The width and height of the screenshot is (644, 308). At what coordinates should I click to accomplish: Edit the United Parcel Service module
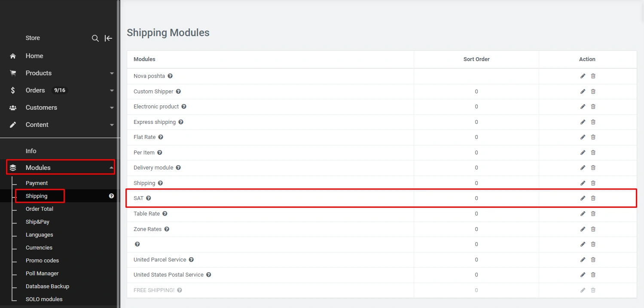tap(583, 260)
